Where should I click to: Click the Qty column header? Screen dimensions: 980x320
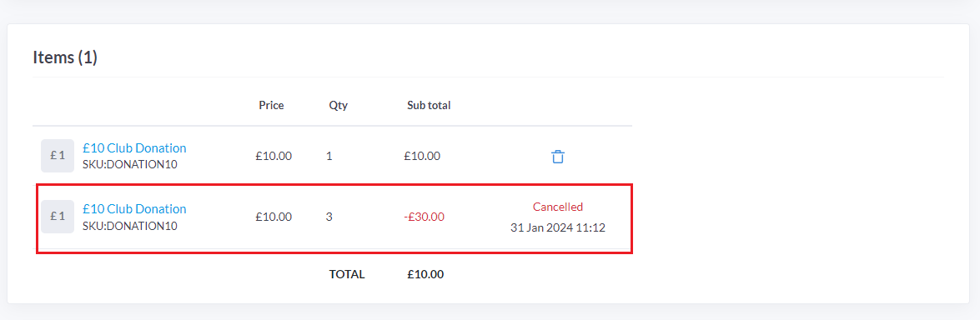338,105
